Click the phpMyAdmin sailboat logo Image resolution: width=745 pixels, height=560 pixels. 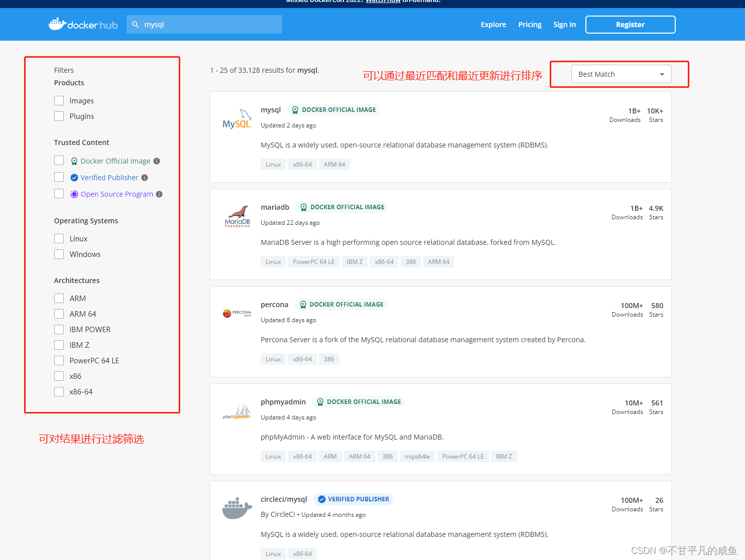(x=237, y=411)
